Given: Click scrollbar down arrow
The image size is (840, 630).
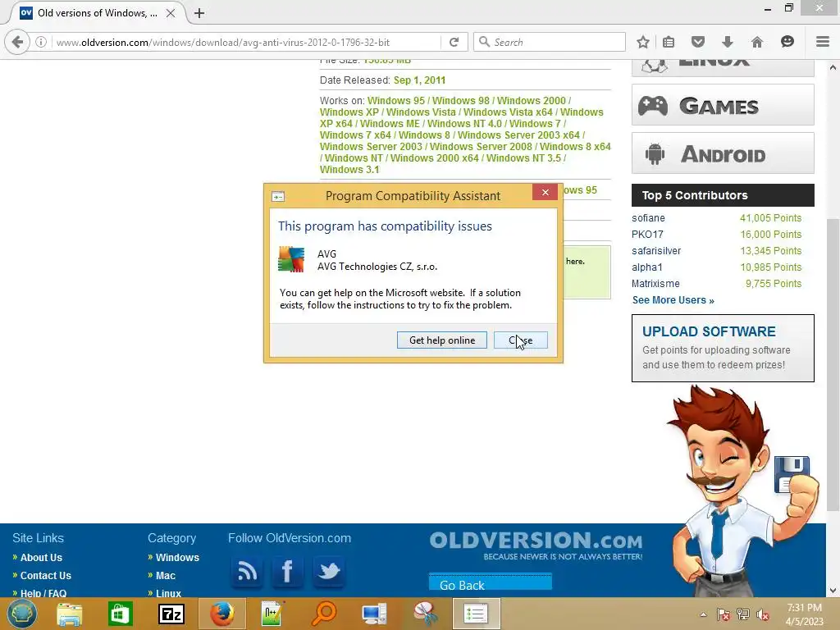Looking at the screenshot, I should pyautogui.click(x=833, y=591).
